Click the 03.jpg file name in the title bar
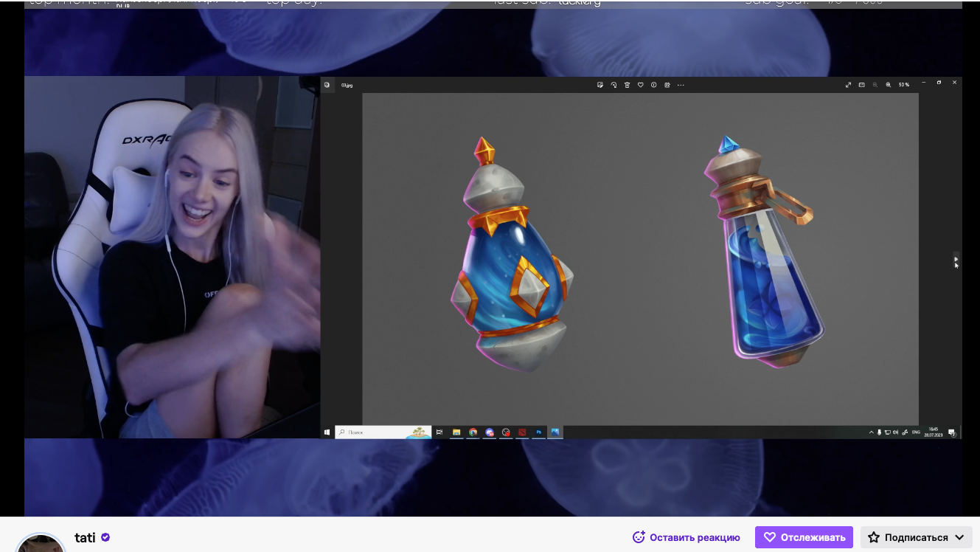Screen dimensions: 980x552 click(347, 85)
